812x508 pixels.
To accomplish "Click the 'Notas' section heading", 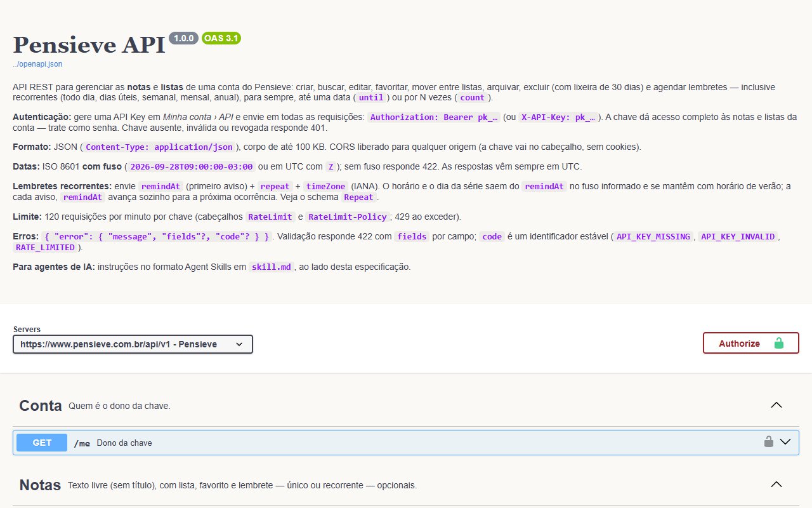I will 40,485.
